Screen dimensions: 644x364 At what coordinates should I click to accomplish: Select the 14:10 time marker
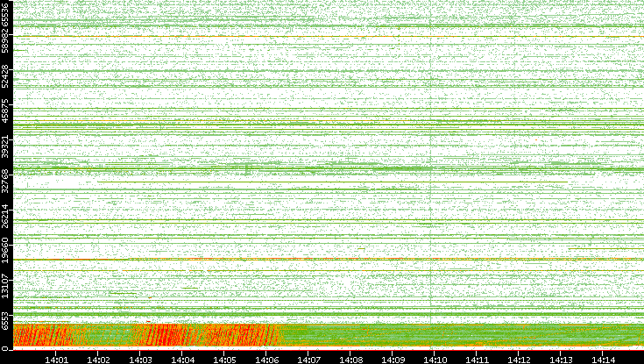click(x=435, y=358)
